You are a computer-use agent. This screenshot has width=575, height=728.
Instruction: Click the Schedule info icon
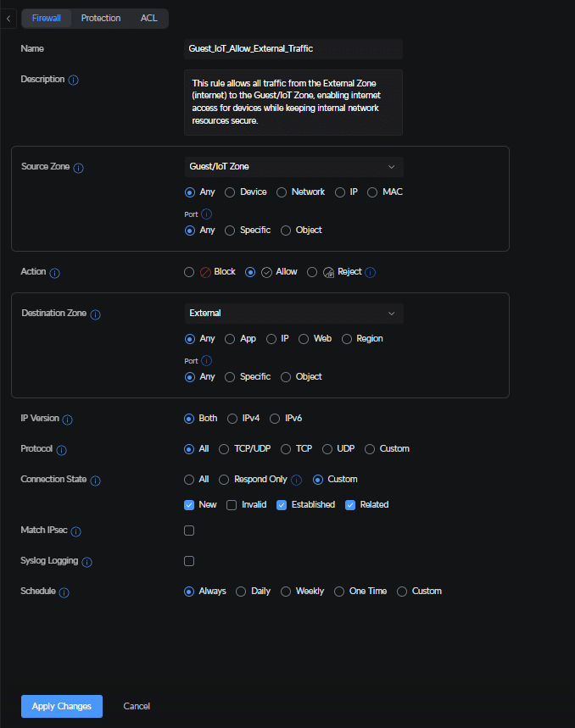pos(64,592)
